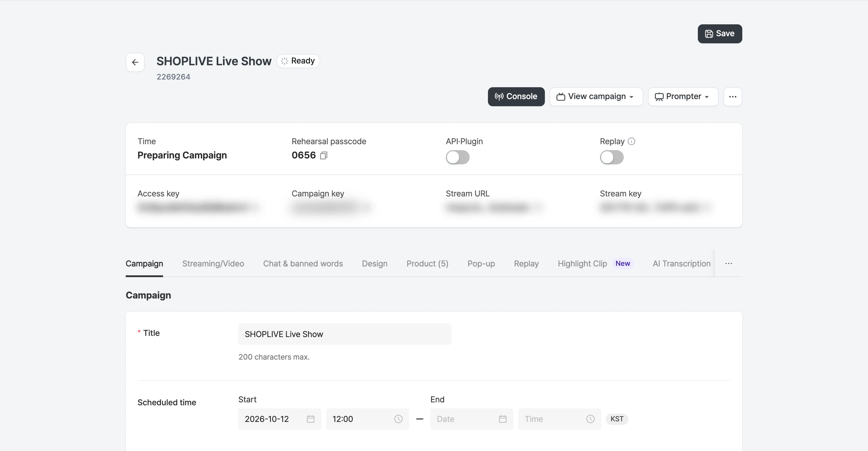The width and height of the screenshot is (868, 451).
Task: Open the end date calendar icon
Action: pos(503,419)
